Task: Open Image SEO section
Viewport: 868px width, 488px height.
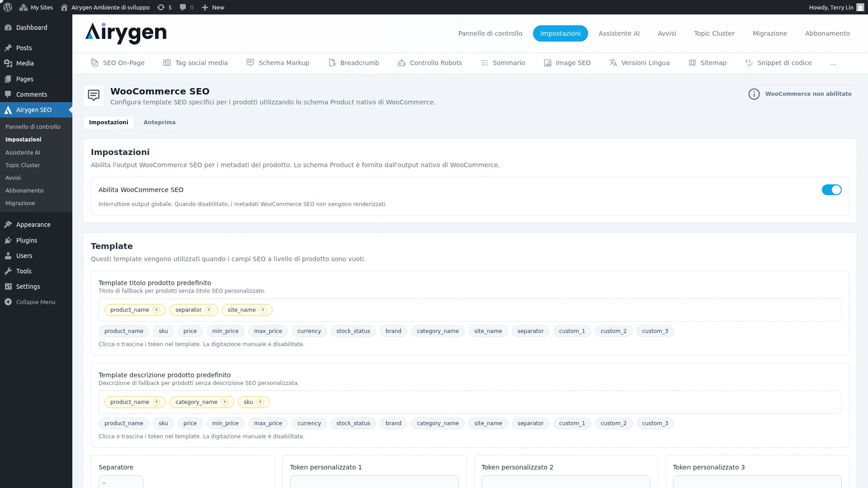Action: pos(567,63)
